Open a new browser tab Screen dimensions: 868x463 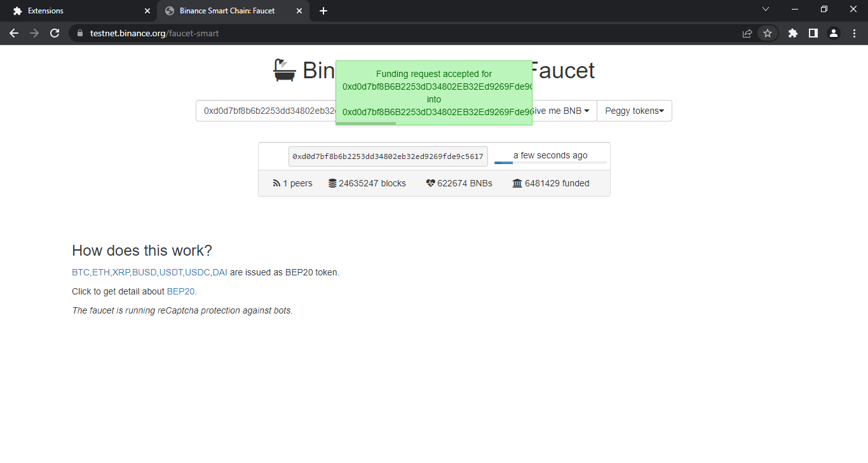[323, 11]
